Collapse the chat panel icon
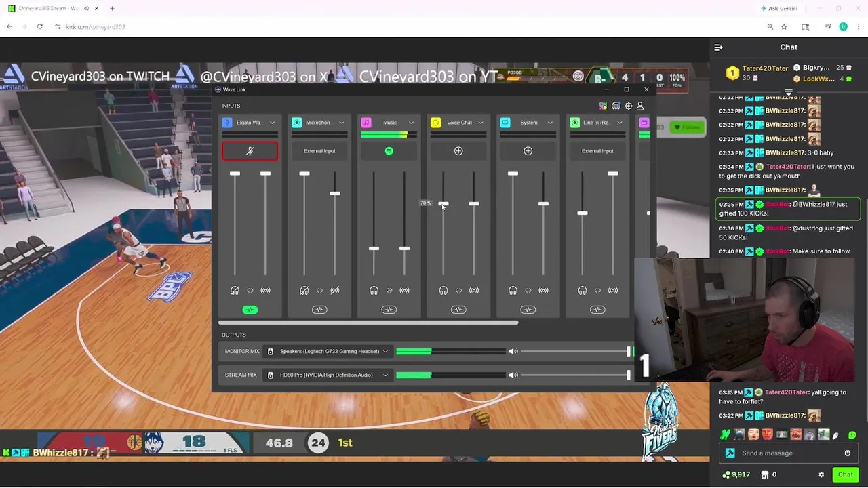The image size is (868, 488). (719, 47)
